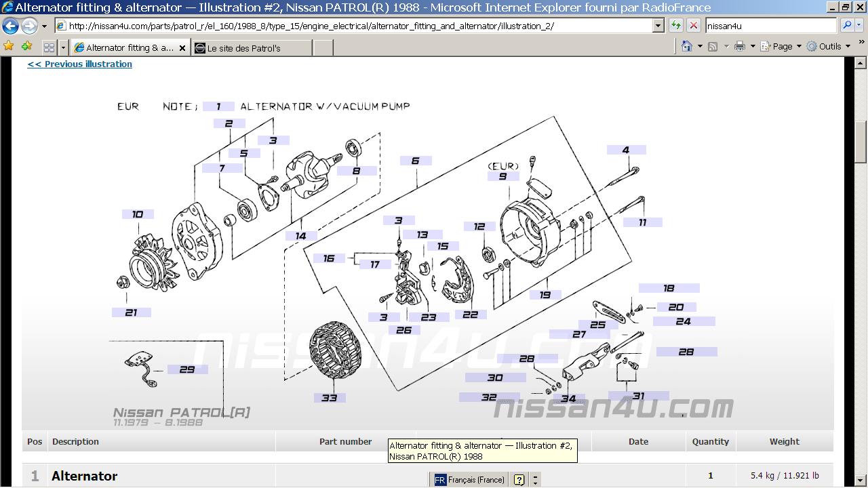This screenshot has height=488, width=868.
Task: Click part label 21 on the diagram
Action: [132, 312]
